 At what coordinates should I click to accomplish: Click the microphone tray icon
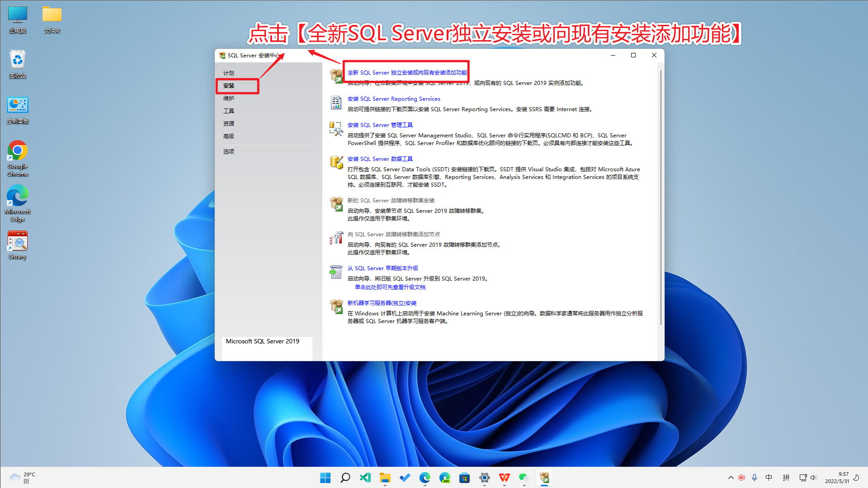(754, 478)
